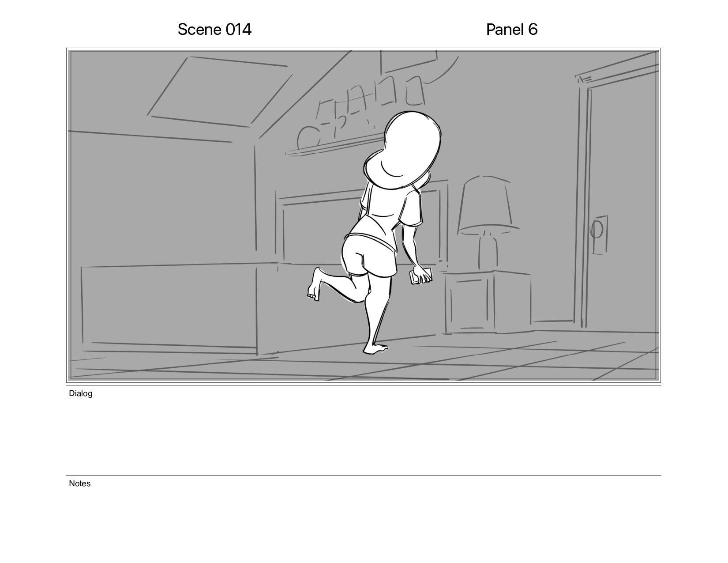Click the large bed box at left
Image resolution: width=728 pixels, height=563 pixels.
click(169, 308)
